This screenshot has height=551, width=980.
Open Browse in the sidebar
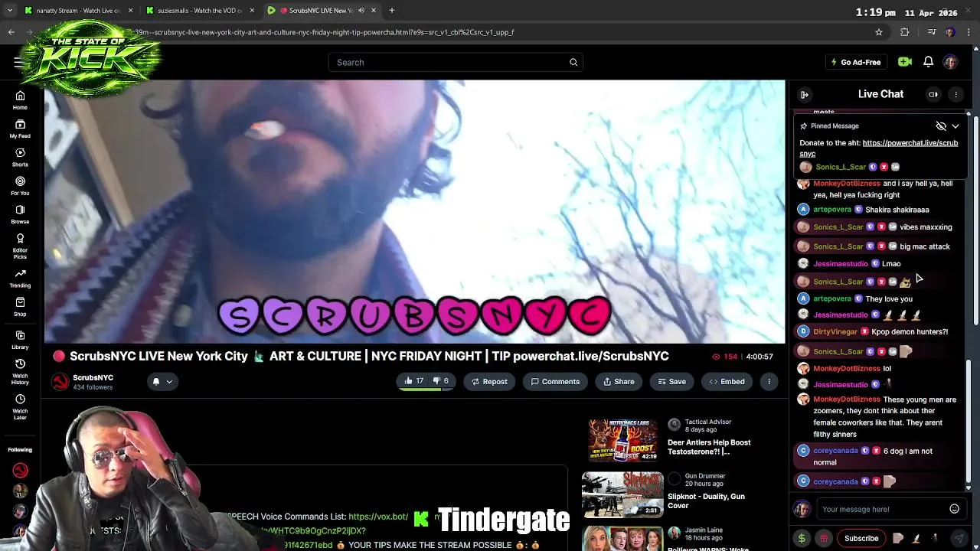(x=20, y=214)
